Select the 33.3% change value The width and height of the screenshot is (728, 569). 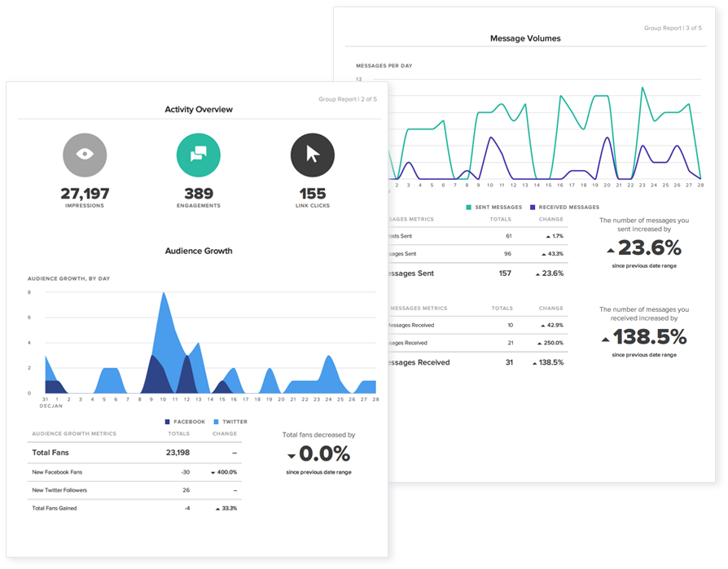pos(230,509)
